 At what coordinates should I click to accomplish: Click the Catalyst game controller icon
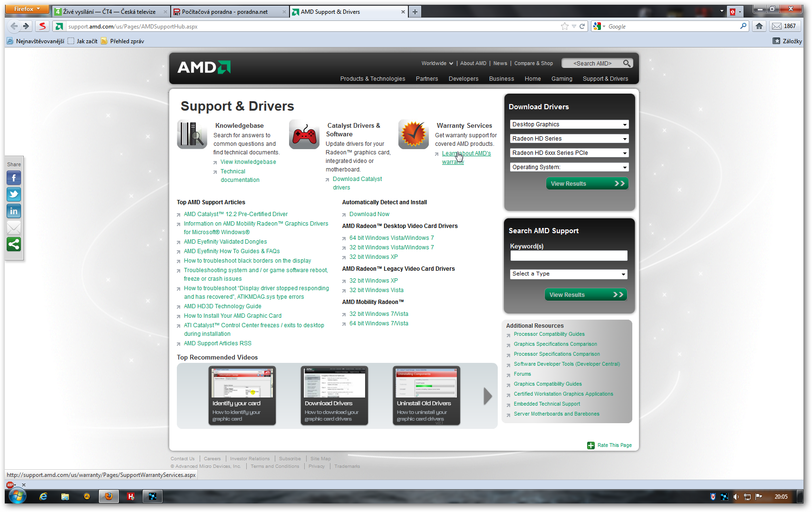pos(304,134)
